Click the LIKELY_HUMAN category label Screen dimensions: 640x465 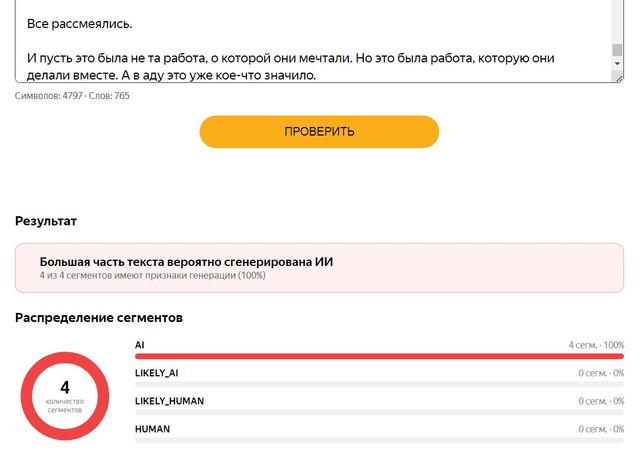click(169, 401)
